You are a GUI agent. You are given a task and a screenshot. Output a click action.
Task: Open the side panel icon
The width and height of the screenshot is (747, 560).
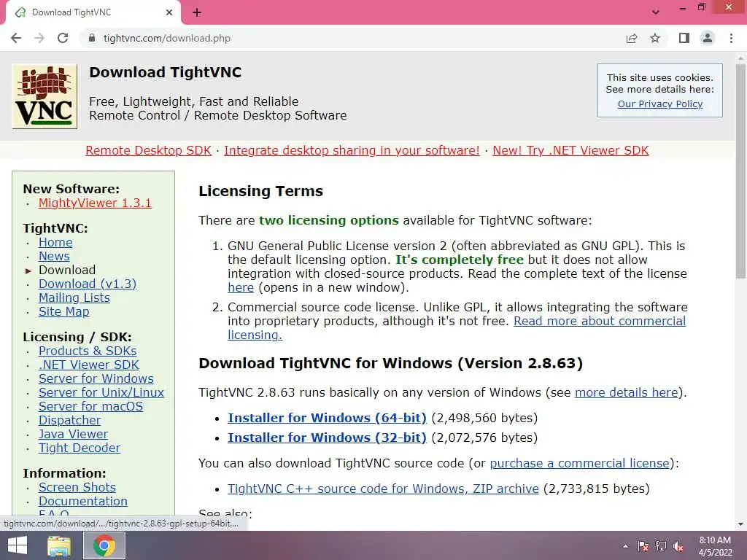coord(684,38)
